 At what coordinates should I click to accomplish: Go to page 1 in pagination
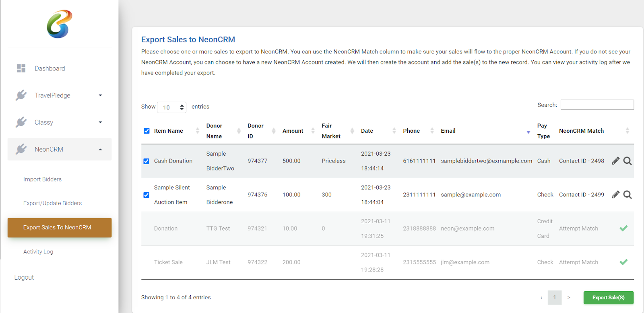coord(555,298)
